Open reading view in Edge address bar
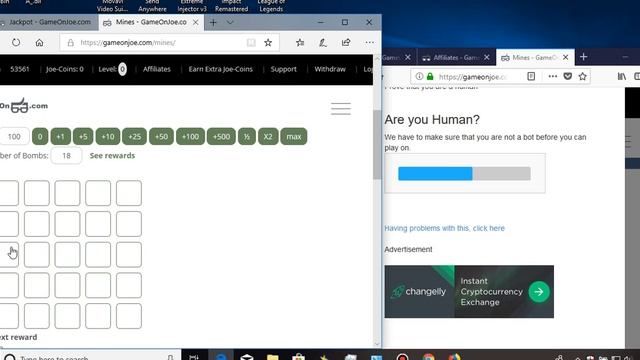 coord(251,42)
